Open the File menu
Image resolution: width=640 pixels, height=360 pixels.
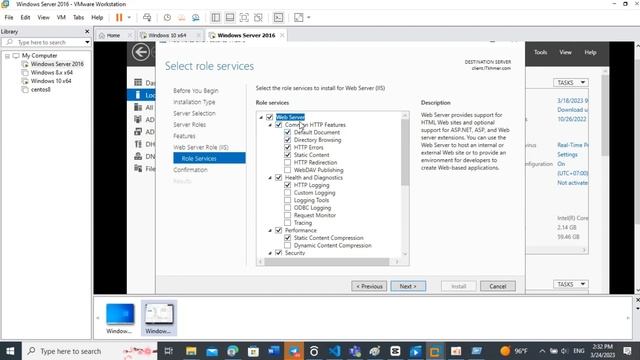[9, 18]
